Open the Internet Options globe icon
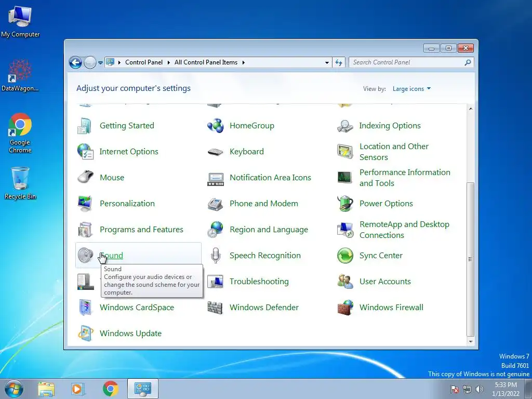The width and height of the screenshot is (532, 399). click(x=85, y=152)
